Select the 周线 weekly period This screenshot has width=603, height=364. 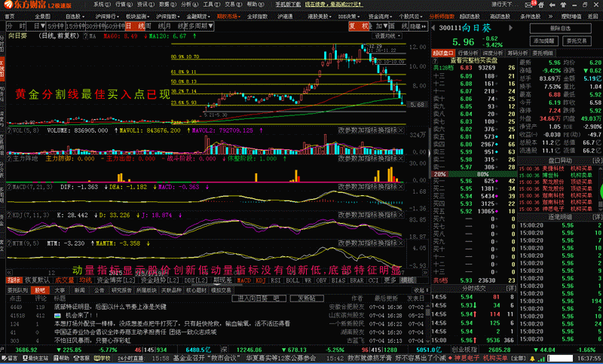pyautogui.click(x=155, y=26)
